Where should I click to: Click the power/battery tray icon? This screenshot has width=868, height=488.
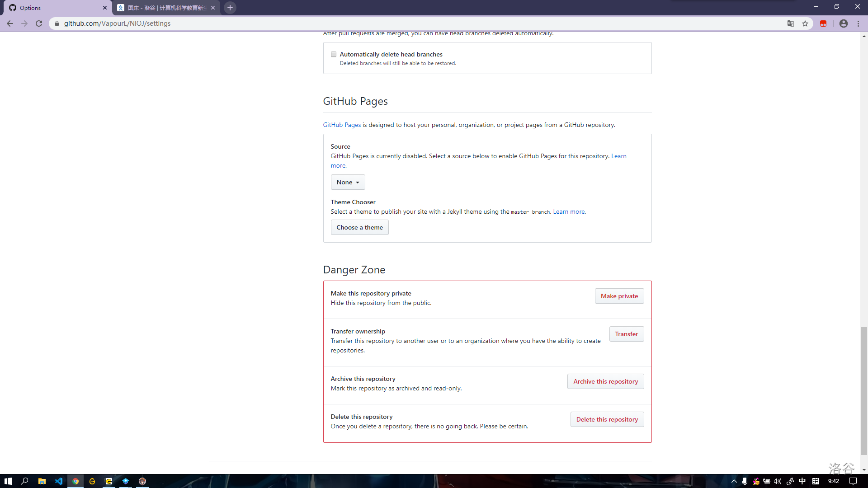767,481
